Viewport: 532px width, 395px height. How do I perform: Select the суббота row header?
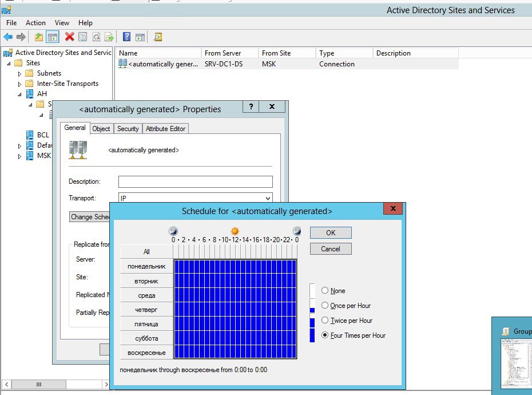146,338
